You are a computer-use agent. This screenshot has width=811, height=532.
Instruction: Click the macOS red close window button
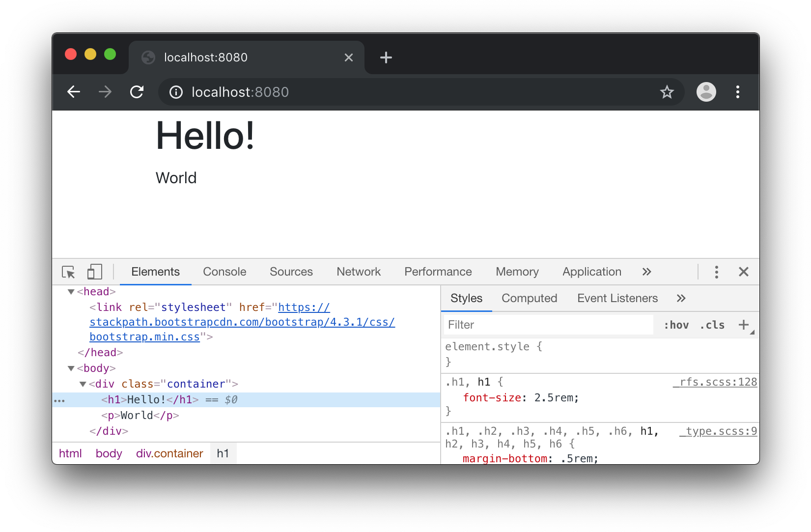(x=71, y=54)
